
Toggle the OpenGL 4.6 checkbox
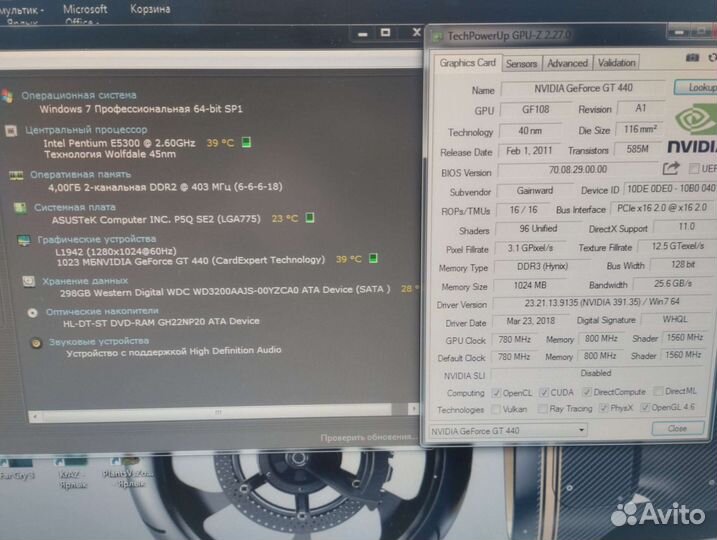click(645, 407)
